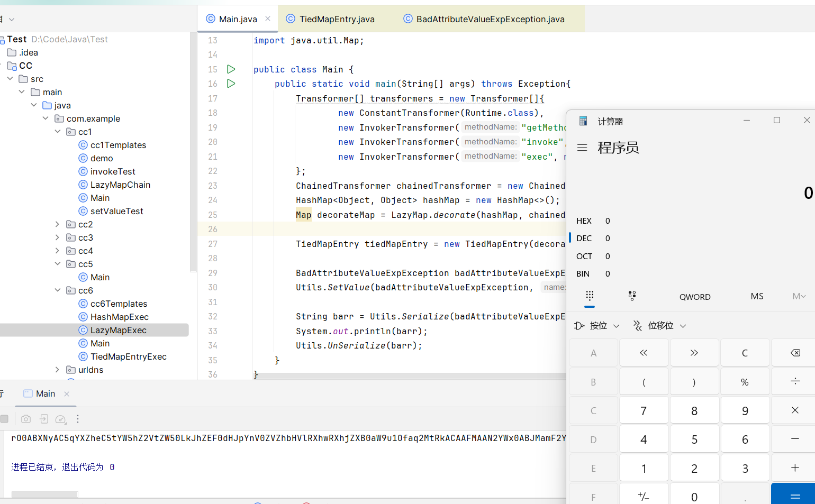Click calculator close parenthesis key

click(694, 381)
